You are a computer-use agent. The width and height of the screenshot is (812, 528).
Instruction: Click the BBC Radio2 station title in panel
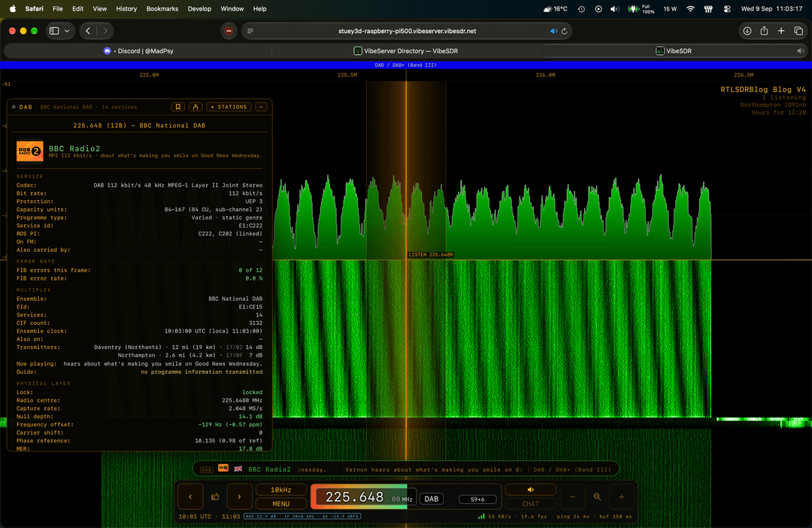point(74,149)
